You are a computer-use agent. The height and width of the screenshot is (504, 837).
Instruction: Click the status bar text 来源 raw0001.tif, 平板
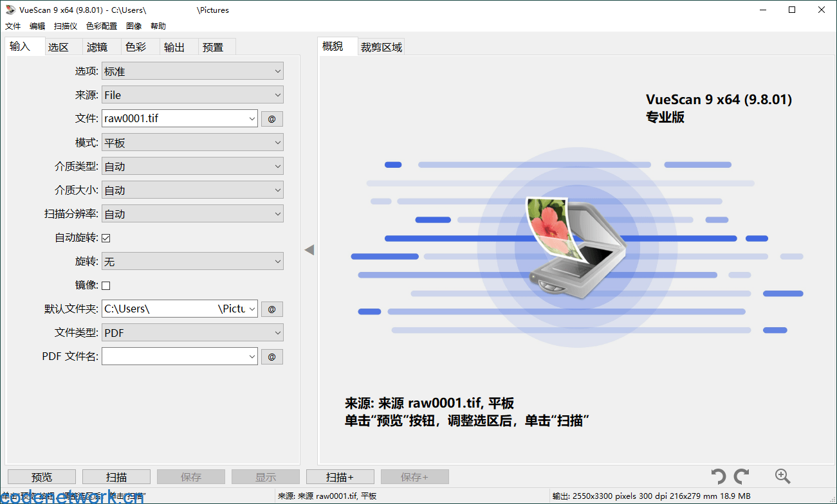[x=327, y=496]
